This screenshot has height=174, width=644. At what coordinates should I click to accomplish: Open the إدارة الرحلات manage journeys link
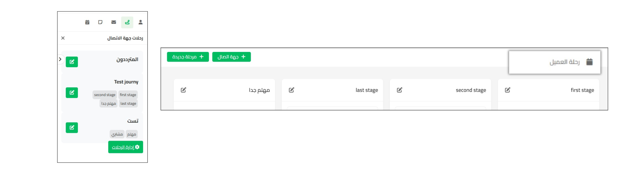126,147
